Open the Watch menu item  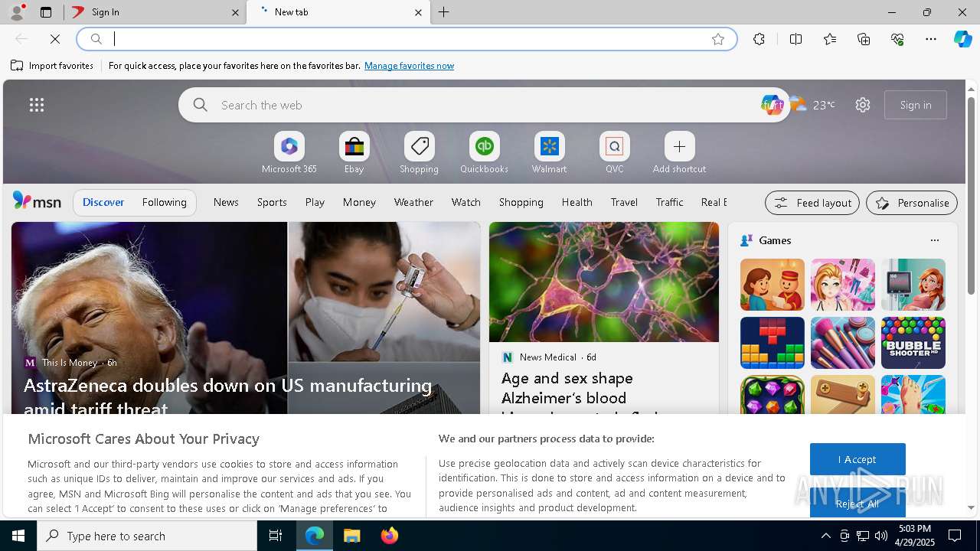coord(466,202)
